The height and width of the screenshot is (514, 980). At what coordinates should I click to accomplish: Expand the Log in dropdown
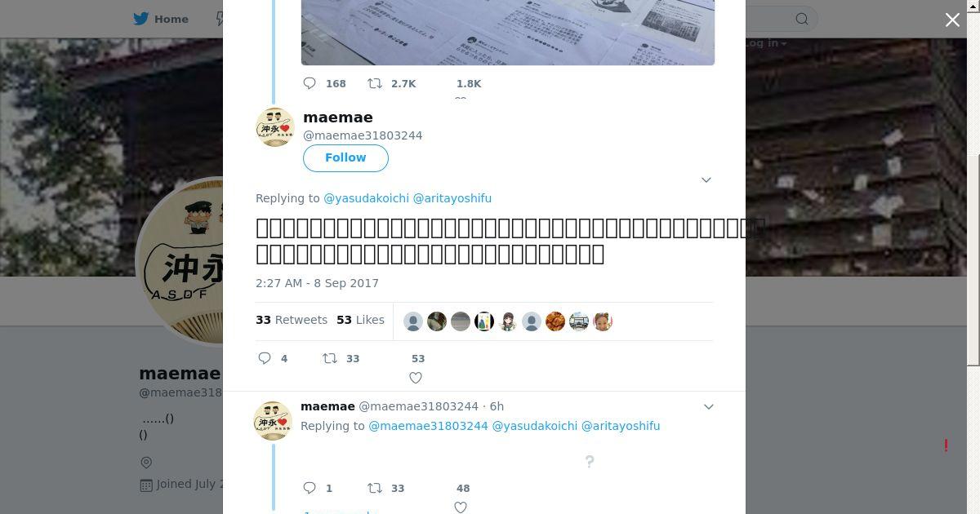766,43
